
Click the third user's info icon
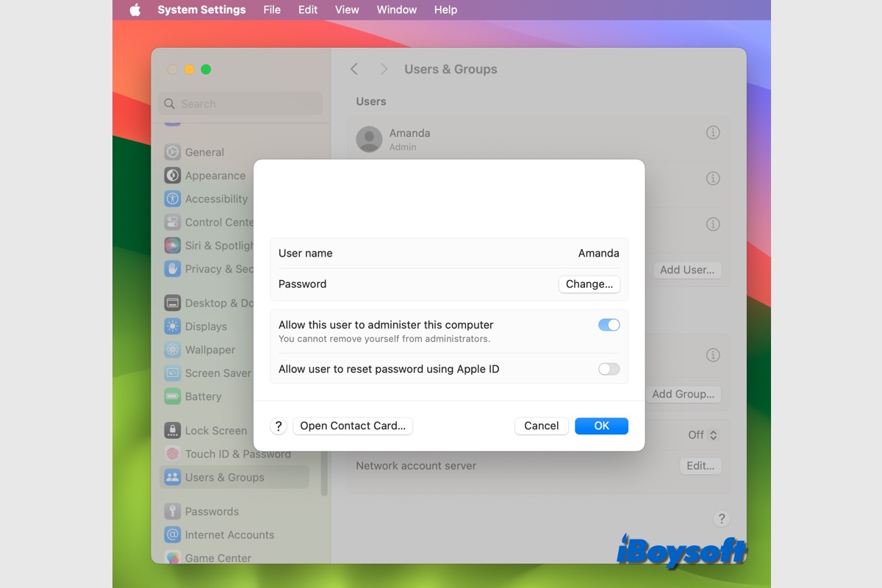[713, 224]
